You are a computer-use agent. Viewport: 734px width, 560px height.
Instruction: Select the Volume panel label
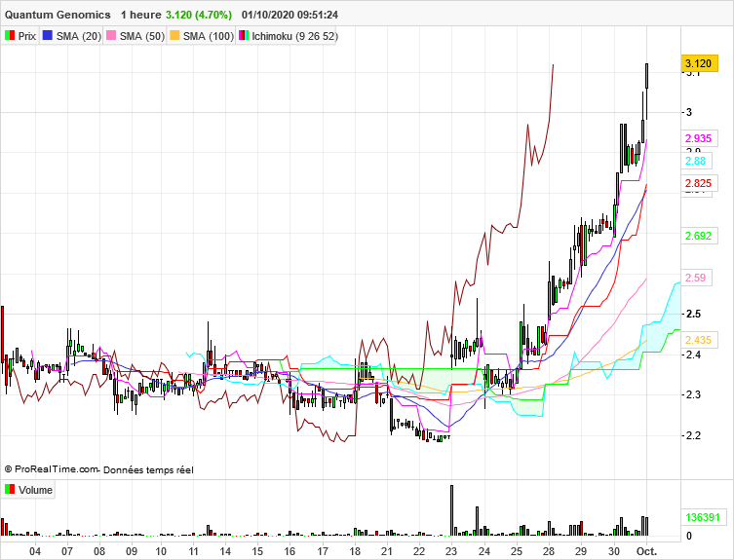(35, 490)
